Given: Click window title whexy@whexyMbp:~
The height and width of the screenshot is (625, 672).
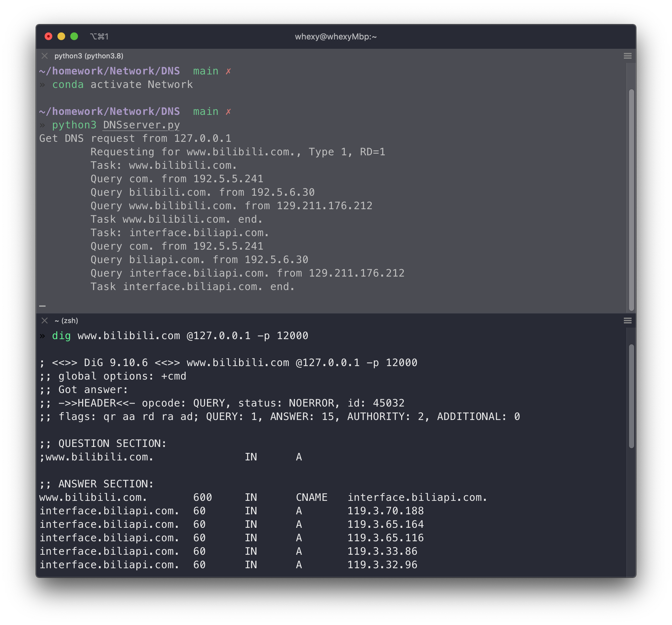Looking at the screenshot, I should pos(336,37).
